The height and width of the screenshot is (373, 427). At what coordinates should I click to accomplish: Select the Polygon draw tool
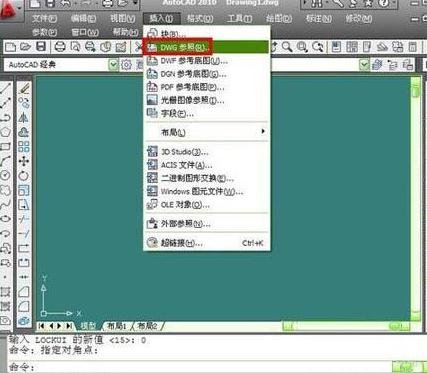(5, 132)
